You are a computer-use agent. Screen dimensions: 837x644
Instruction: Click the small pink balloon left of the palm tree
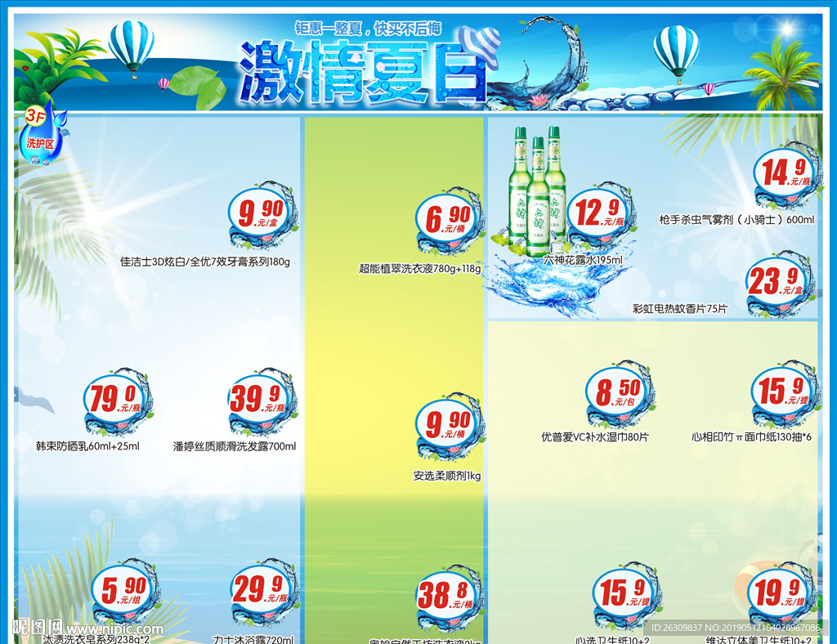coord(709,88)
